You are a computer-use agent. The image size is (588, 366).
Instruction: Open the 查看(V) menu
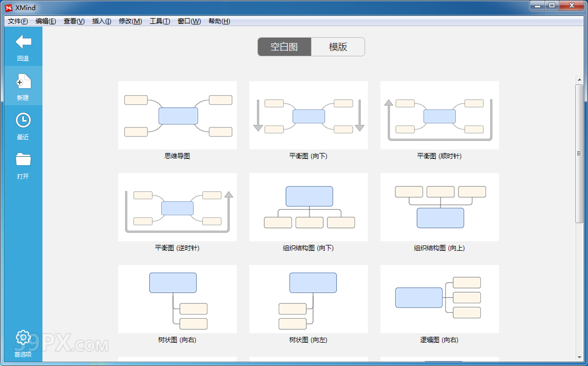pos(74,21)
